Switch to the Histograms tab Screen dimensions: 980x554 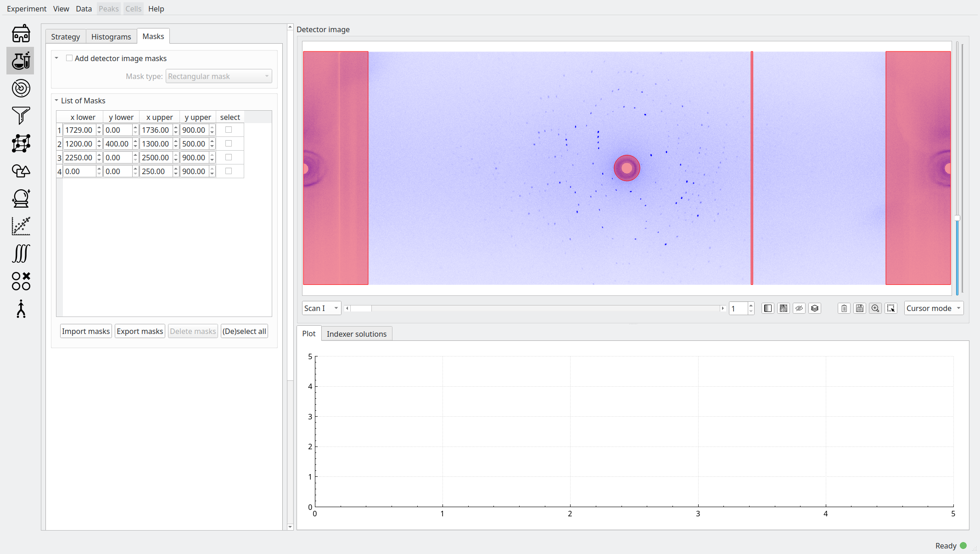pyautogui.click(x=111, y=37)
